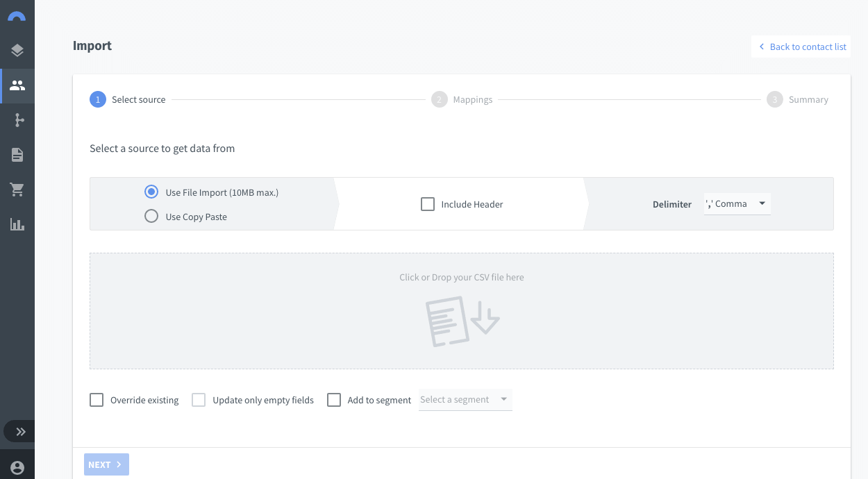Open the user account profile icon
The height and width of the screenshot is (479, 868).
tap(17, 468)
